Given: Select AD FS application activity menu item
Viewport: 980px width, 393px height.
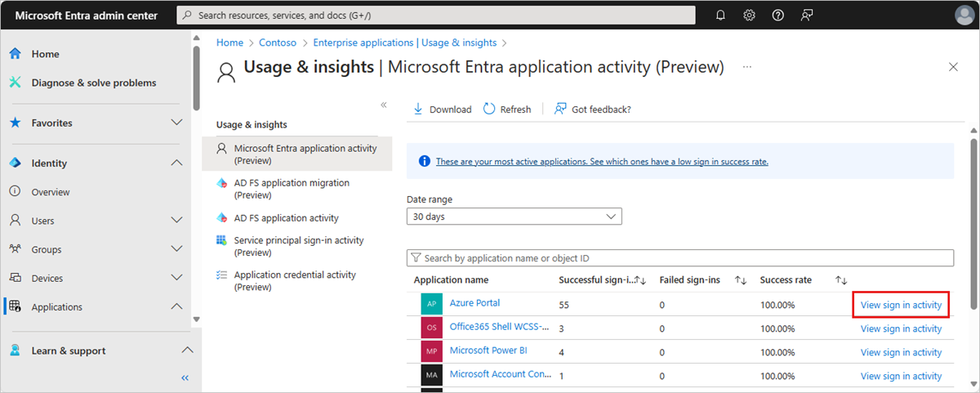Looking at the screenshot, I should 286,218.
